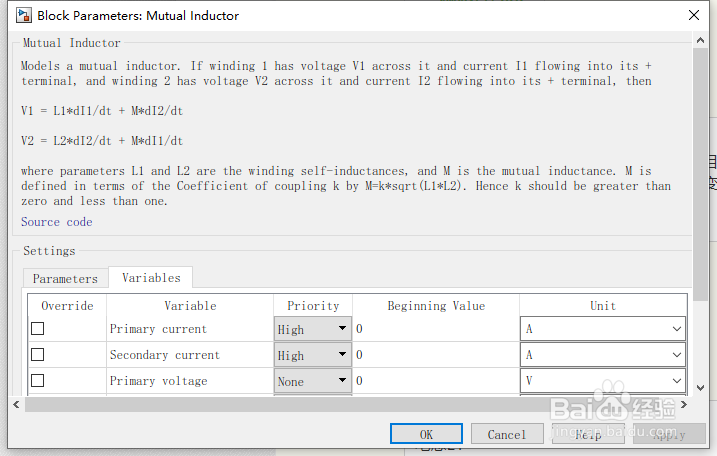Click the Simulink block icon in title bar
This screenshot has height=456, width=717.
tap(23, 15)
